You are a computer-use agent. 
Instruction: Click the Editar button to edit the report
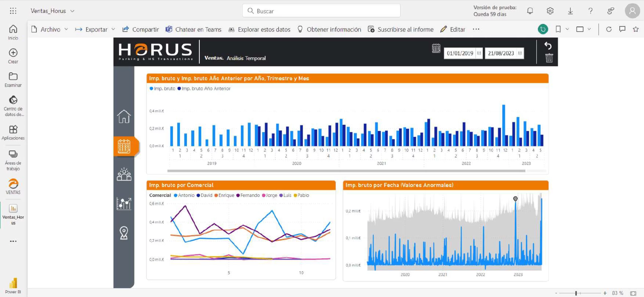(457, 29)
